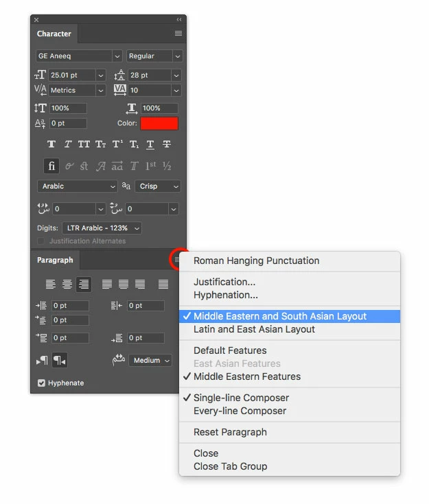
Task: Open Digits LTR Arabic dropdown
Action: 102,228
